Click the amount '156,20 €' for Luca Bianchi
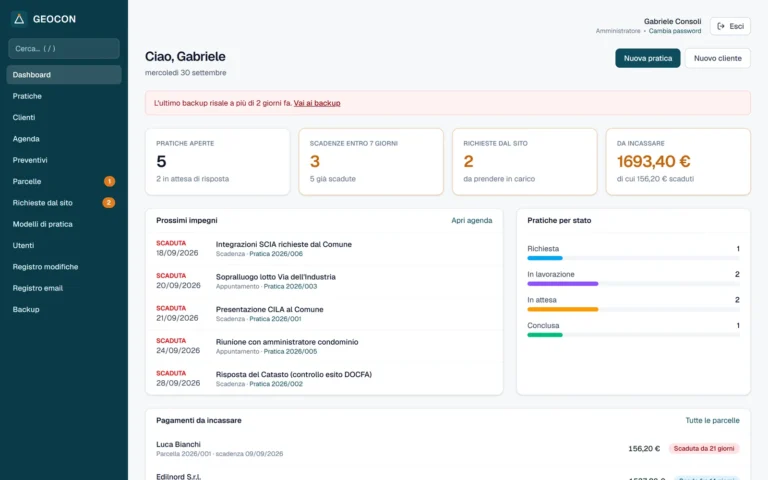This screenshot has width=768, height=480. [644, 449]
